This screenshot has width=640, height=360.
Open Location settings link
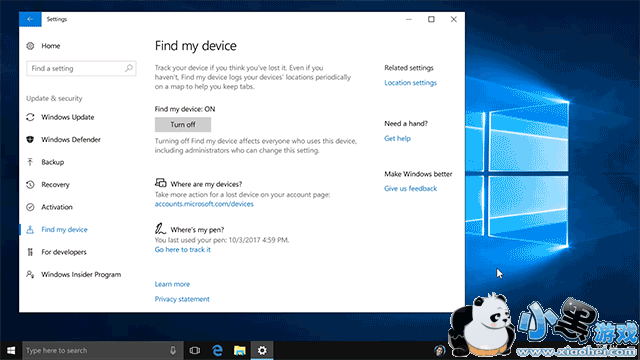click(x=410, y=83)
